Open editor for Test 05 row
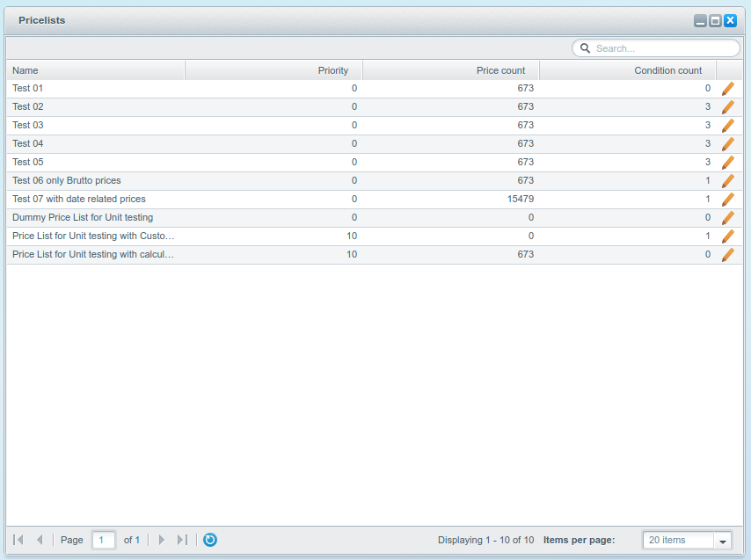The height and width of the screenshot is (560, 751). [727, 163]
